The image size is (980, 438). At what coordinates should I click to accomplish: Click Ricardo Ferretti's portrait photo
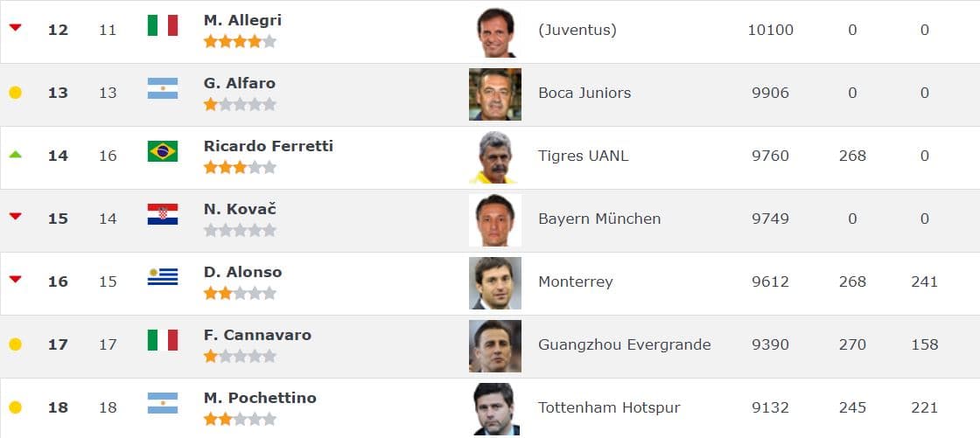495,157
